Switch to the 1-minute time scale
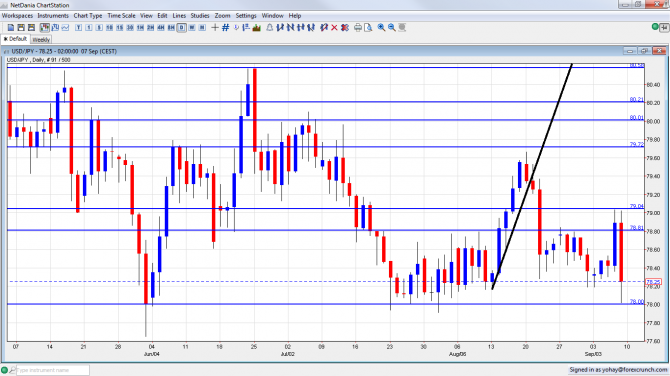The width and height of the screenshot is (670, 376). coord(88,27)
